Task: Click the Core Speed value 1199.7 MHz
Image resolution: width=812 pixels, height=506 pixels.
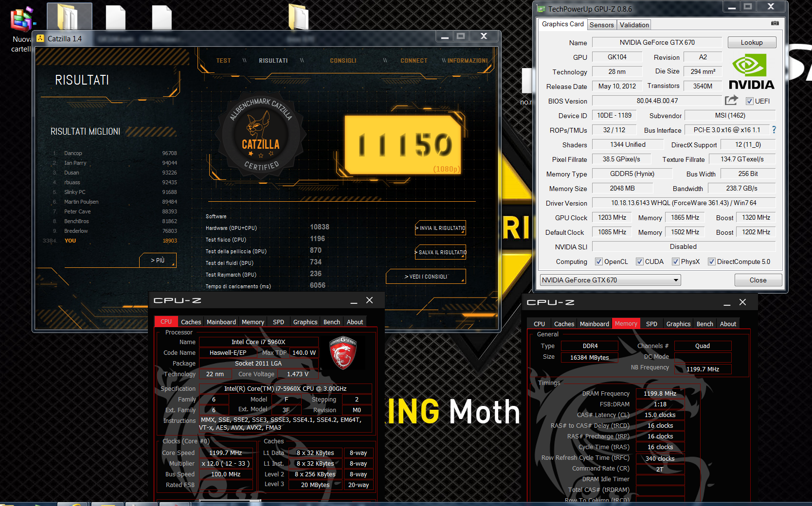Action: tap(225, 453)
